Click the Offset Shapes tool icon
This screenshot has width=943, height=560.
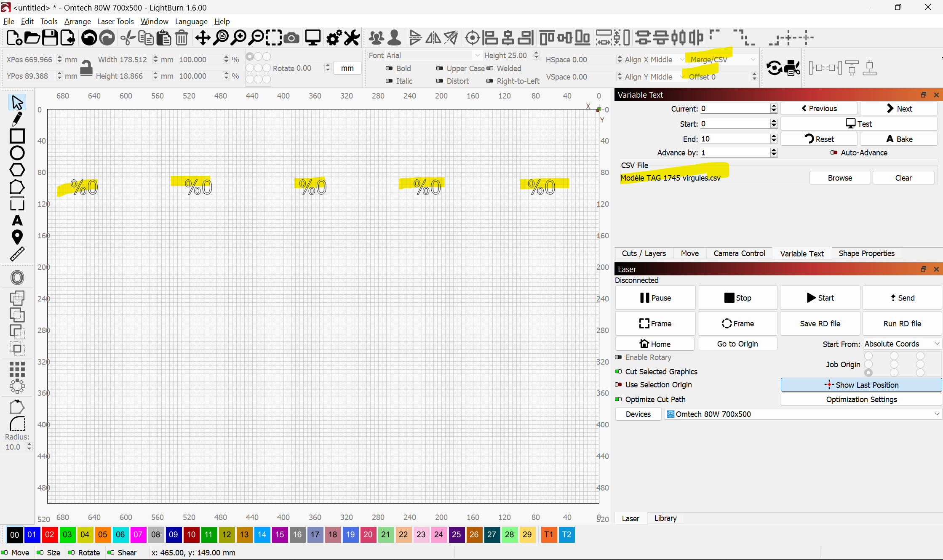pos(17,277)
